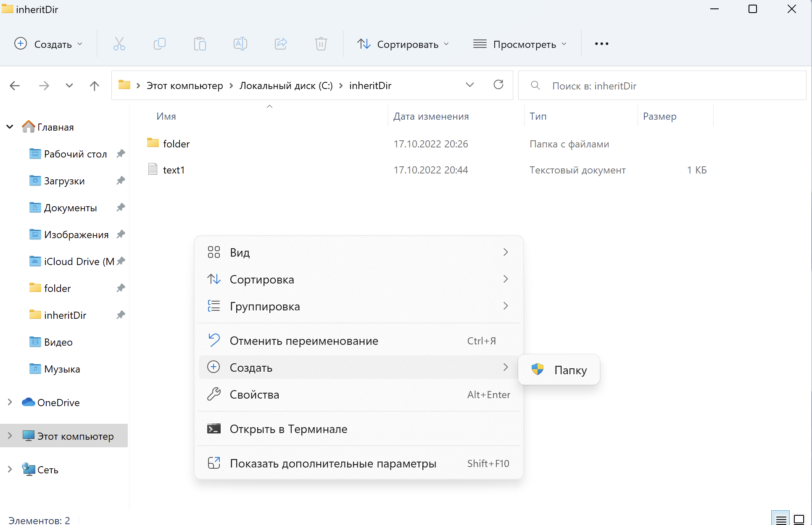Click the Cut scissors icon in toolbar
This screenshot has width=812, height=525.
[x=119, y=44]
